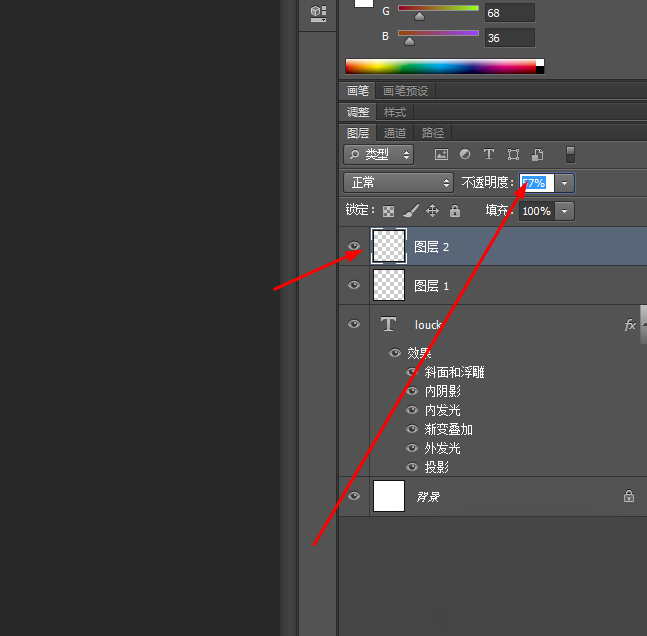Hide the 背景 layer eye
The image size is (647, 636).
click(354, 496)
